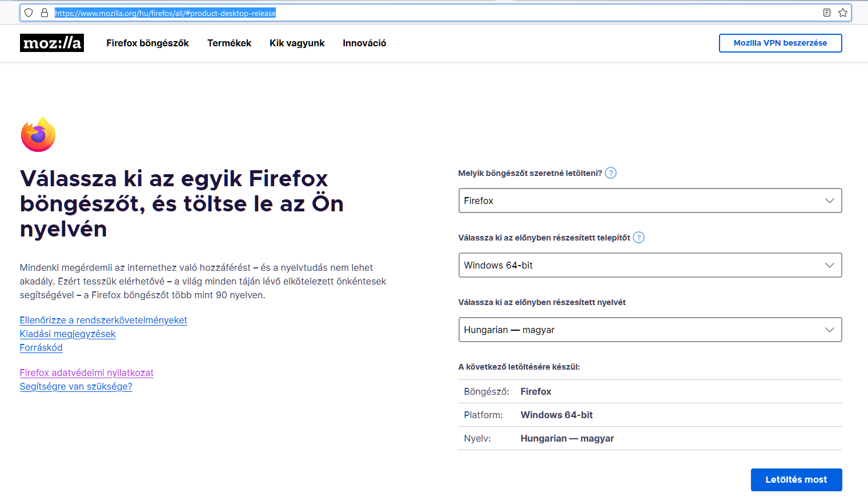This screenshot has width=868, height=501.
Task: Open Ellenőrizze a rendszerkövetelményeket link
Action: 103,320
